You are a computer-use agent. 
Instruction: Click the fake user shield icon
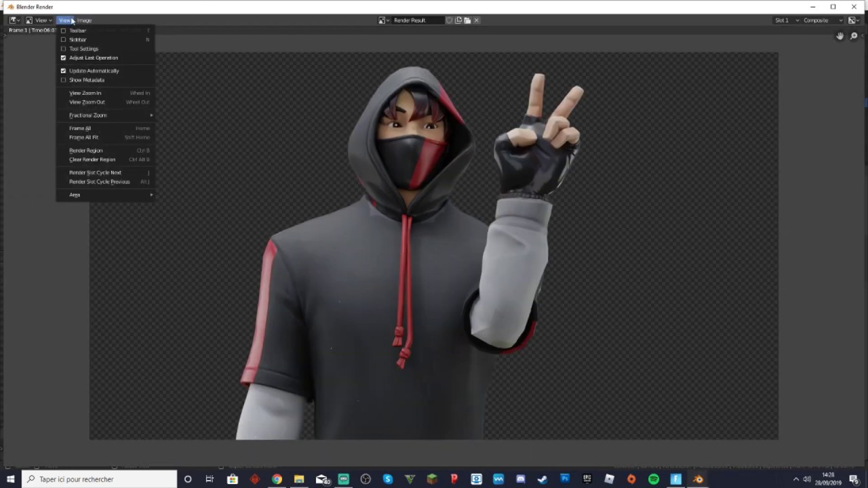pos(449,20)
